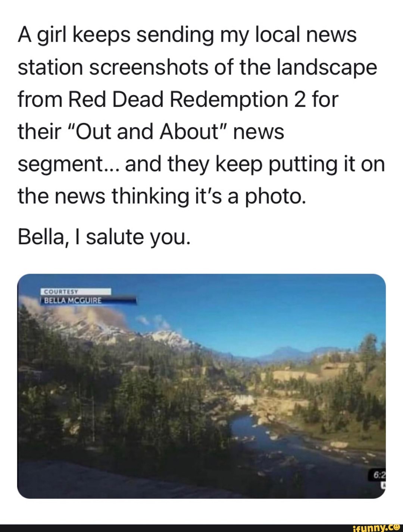
Task: Click the line 'segment... and they keep putting it on'
Action: click(201, 164)
